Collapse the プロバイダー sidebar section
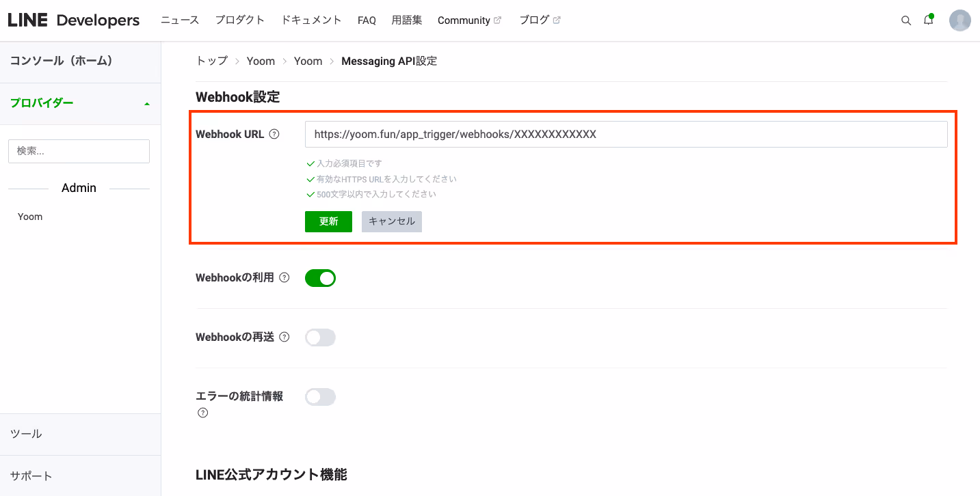This screenshot has height=496, width=980. tap(80, 103)
